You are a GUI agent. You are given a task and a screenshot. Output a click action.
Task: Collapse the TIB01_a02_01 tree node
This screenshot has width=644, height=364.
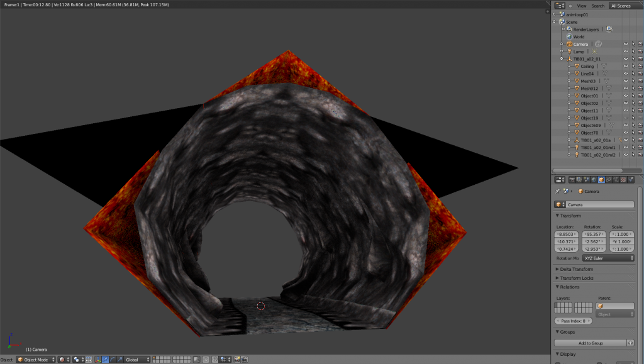pyautogui.click(x=562, y=58)
